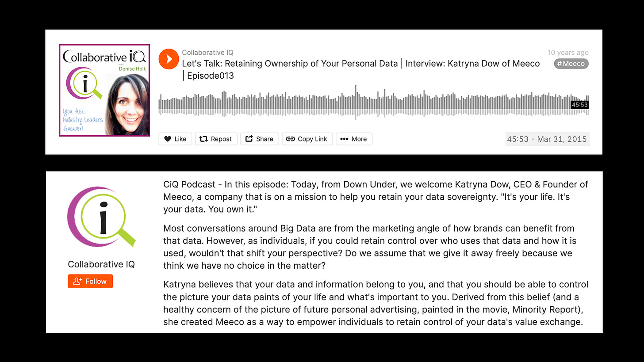
Task: Copy Link to the episode
Action: tap(307, 139)
